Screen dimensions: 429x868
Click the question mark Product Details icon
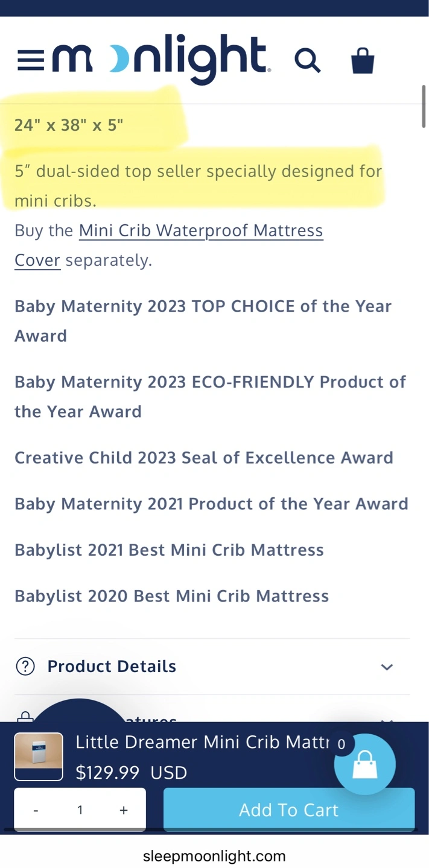coord(25,666)
